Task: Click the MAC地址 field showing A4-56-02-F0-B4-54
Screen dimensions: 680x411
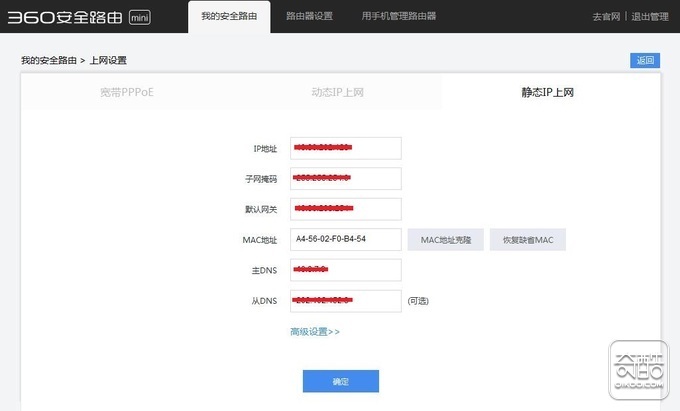Action: pos(346,239)
